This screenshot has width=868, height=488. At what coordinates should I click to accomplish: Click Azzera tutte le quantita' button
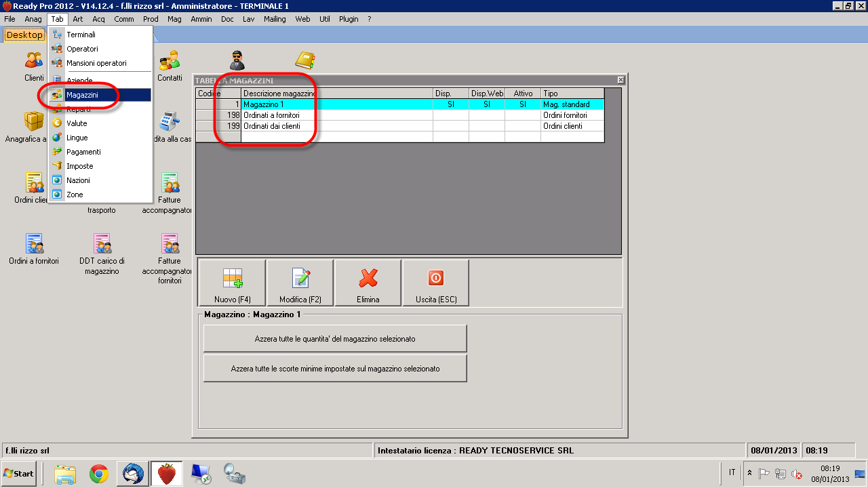point(335,338)
